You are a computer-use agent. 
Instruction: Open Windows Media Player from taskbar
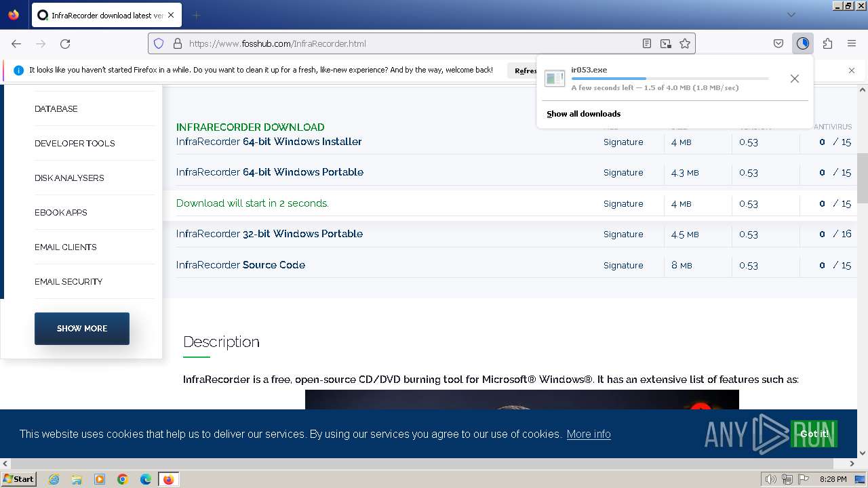tap(100, 479)
